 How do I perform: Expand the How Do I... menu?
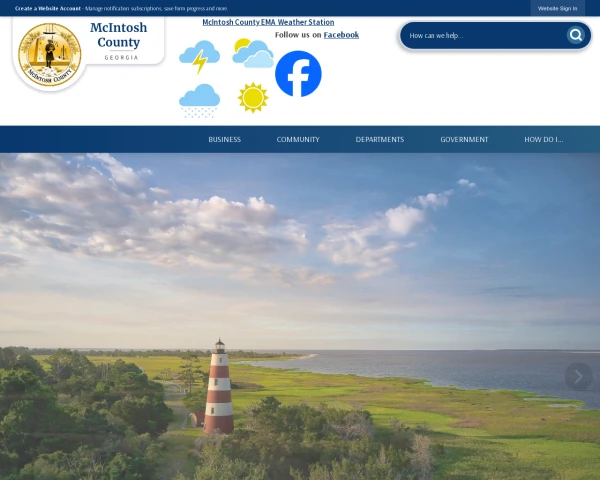coord(544,139)
